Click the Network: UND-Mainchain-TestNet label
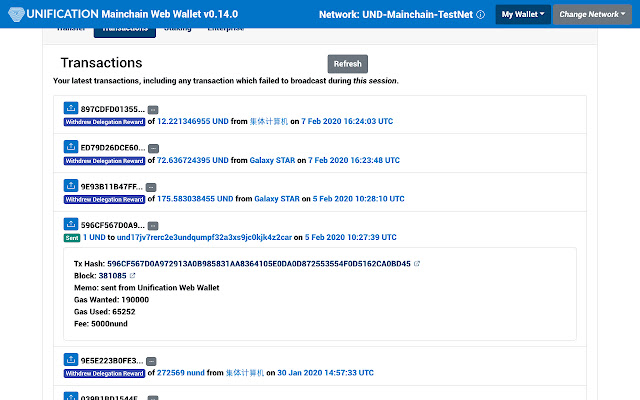The image size is (640, 400). [396, 15]
